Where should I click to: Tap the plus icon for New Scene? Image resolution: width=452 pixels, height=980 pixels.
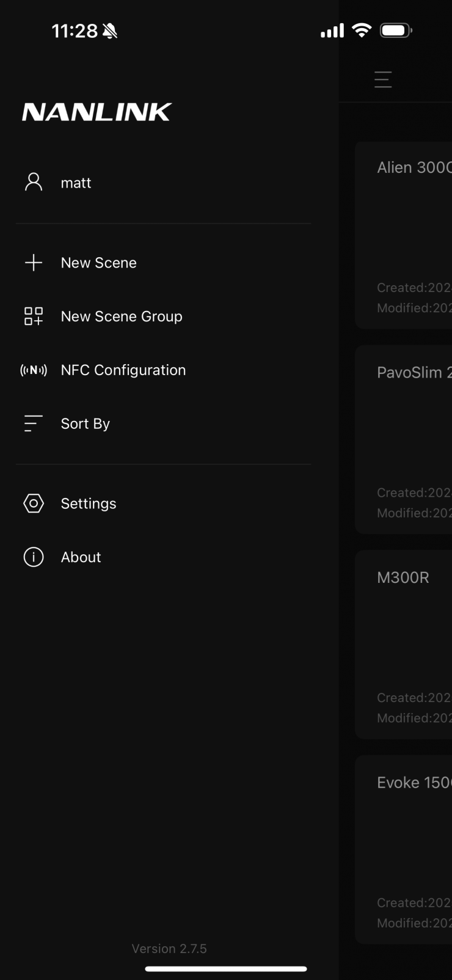[34, 263]
